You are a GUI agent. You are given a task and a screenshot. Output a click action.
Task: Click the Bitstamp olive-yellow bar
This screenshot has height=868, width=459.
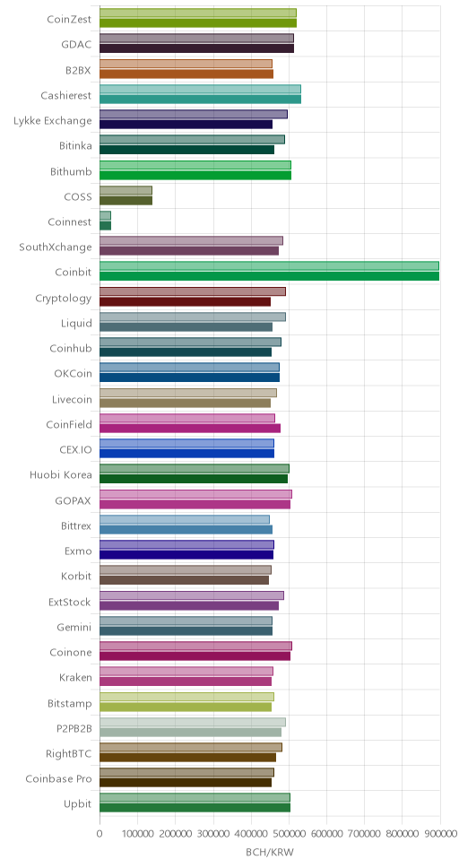186,707
